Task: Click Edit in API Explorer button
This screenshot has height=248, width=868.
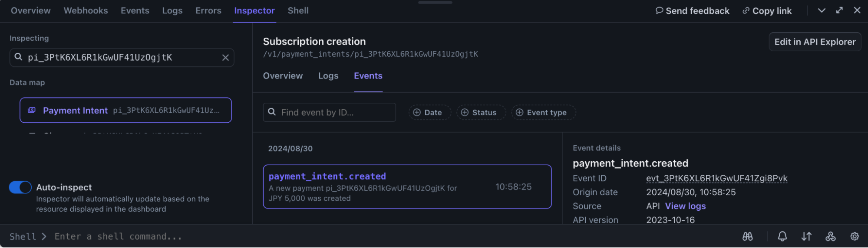Action: pyautogui.click(x=815, y=42)
